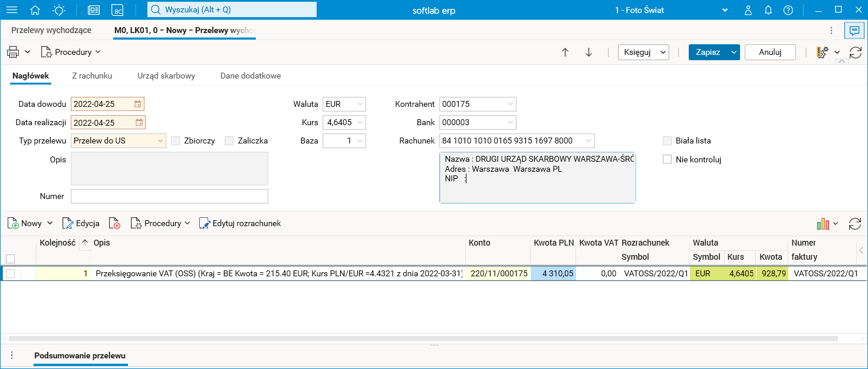Select the first row checkbox
868x369 pixels.
pos(10,273)
